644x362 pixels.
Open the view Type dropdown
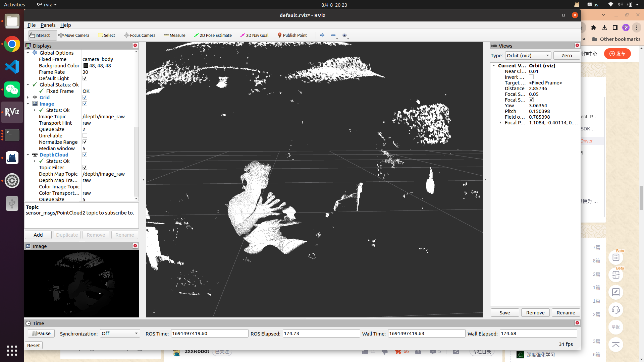(528, 56)
